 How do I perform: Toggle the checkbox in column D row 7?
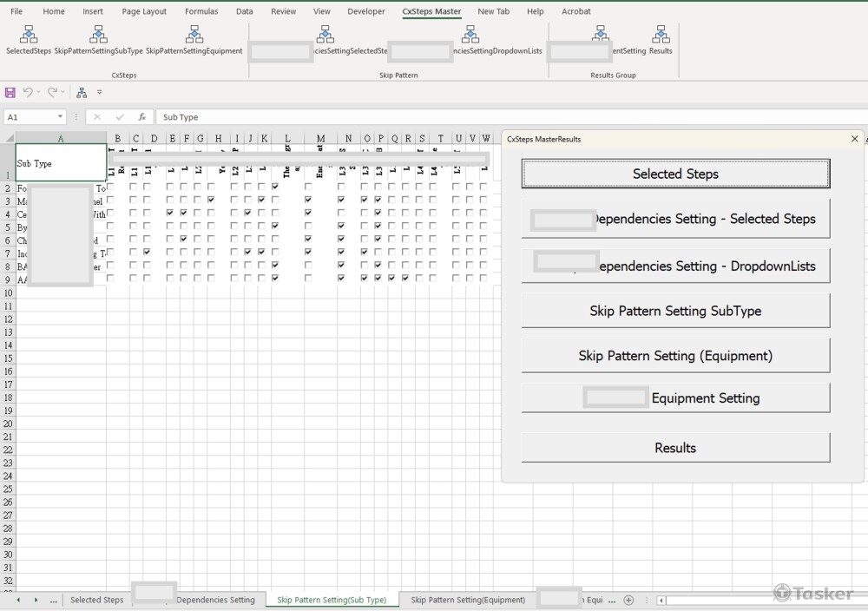point(148,252)
